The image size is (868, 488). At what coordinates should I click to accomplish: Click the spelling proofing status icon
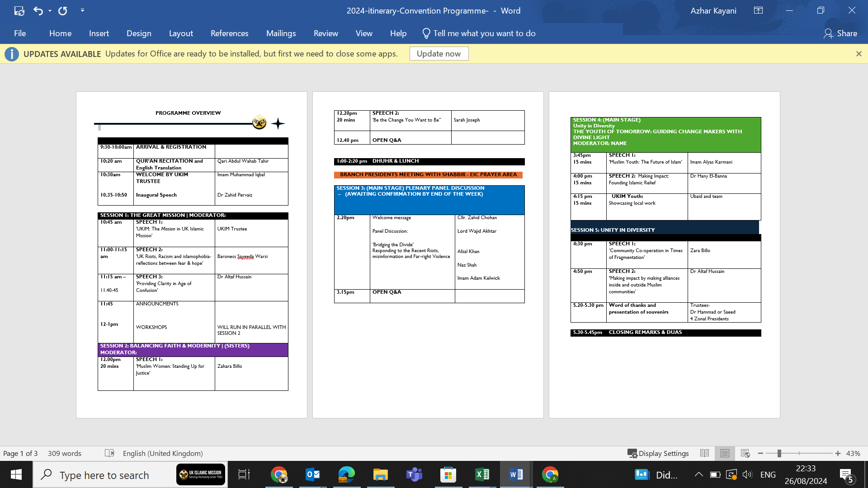point(109,453)
